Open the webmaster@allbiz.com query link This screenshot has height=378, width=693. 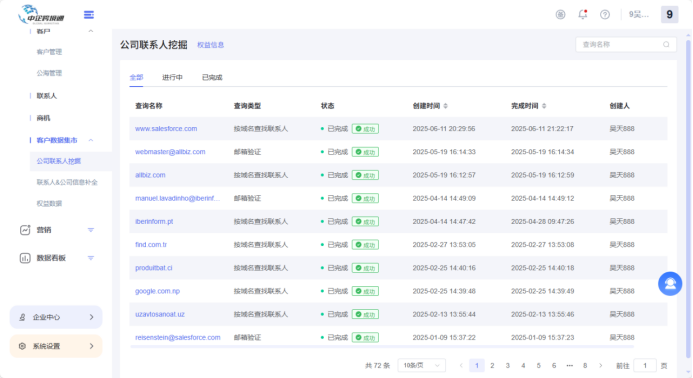(170, 152)
